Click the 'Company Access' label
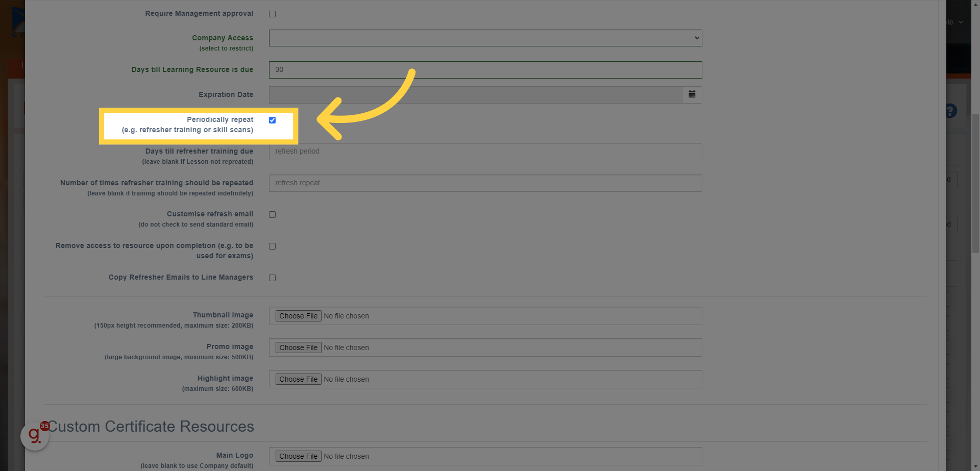 tap(223, 38)
